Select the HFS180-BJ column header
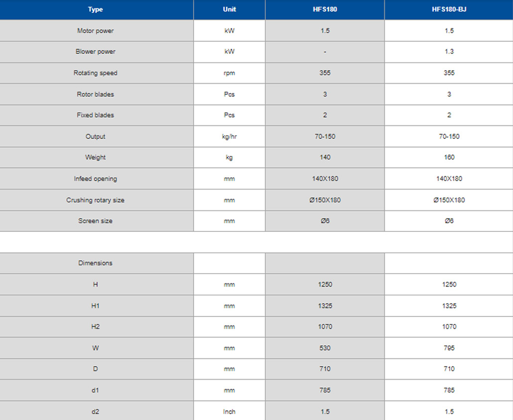 [x=449, y=9]
